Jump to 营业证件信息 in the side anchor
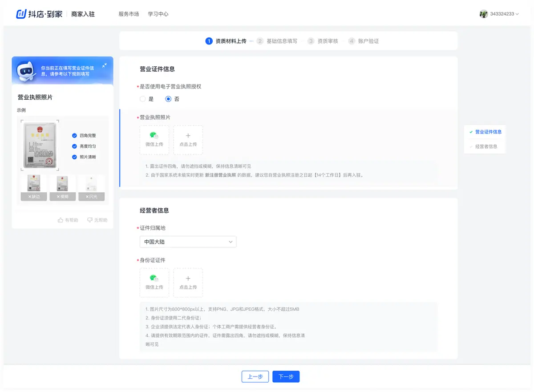534x392 pixels. (488, 132)
